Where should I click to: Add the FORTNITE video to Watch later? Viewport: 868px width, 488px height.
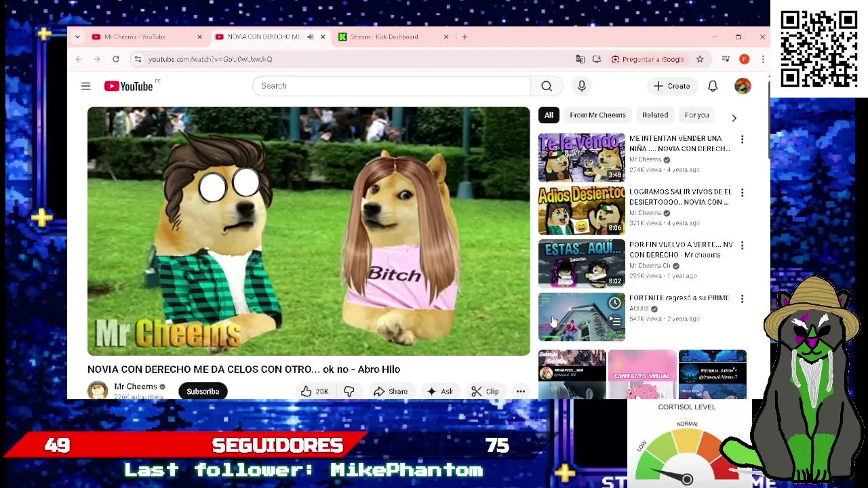point(614,303)
